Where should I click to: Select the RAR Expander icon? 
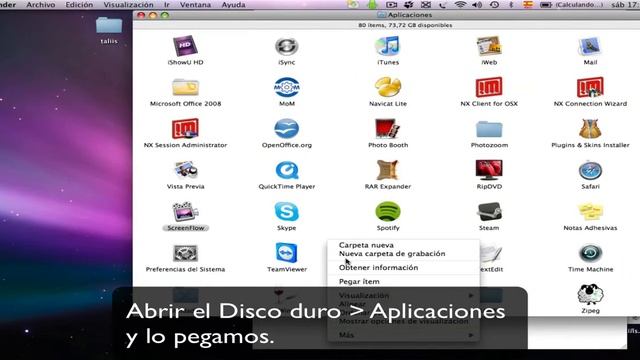pyautogui.click(x=388, y=170)
